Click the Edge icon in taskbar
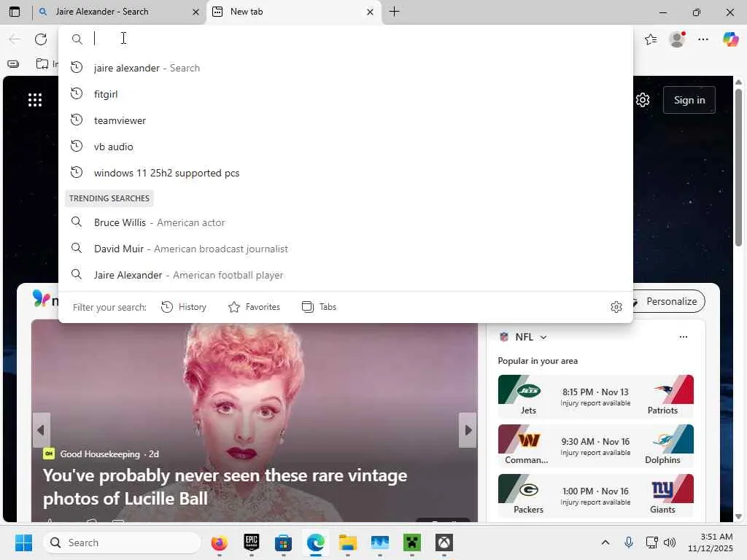Image resolution: width=747 pixels, height=560 pixels. click(x=315, y=542)
